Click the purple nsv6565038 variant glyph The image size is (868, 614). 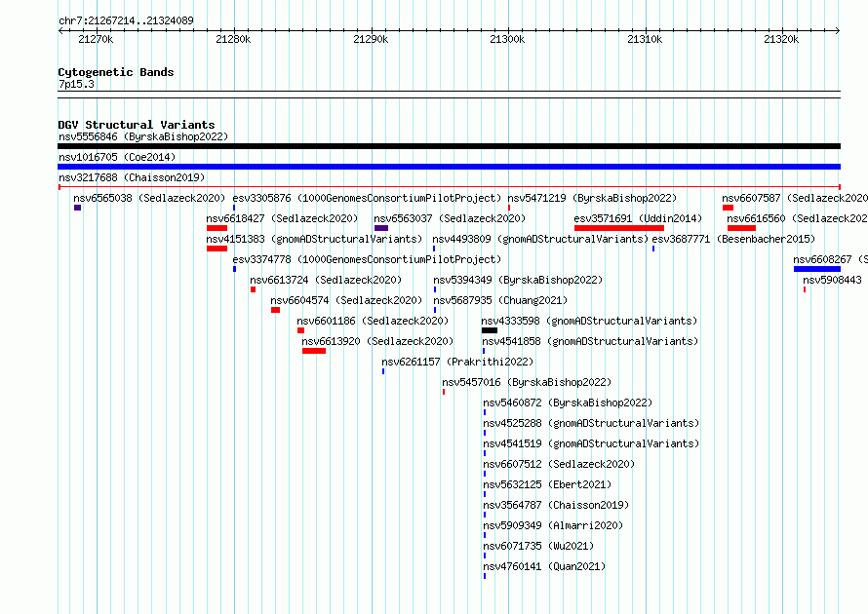pyautogui.click(x=77, y=208)
